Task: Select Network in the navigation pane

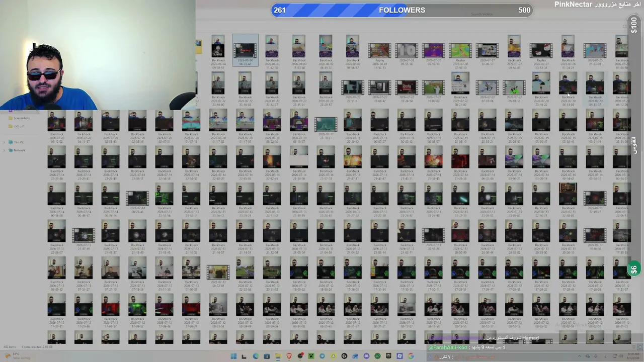Action: (17, 150)
